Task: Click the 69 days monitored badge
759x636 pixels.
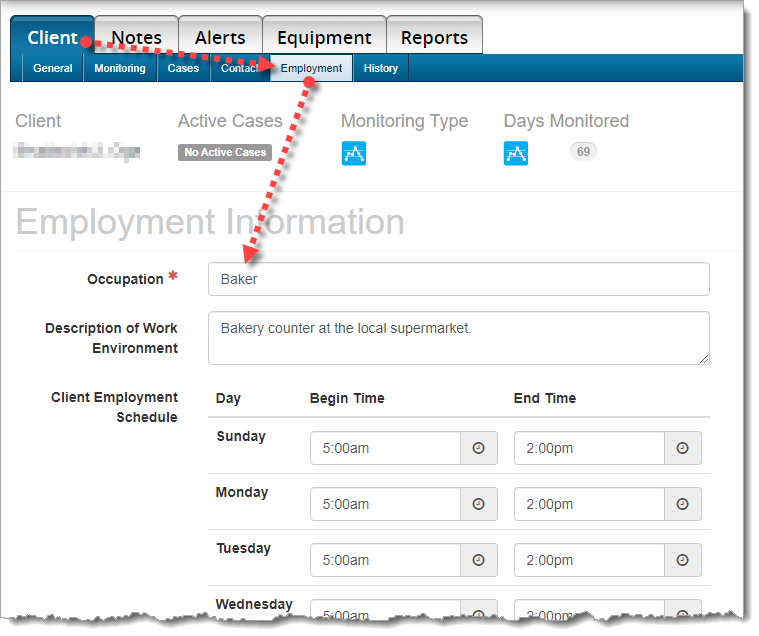Action: [x=583, y=152]
